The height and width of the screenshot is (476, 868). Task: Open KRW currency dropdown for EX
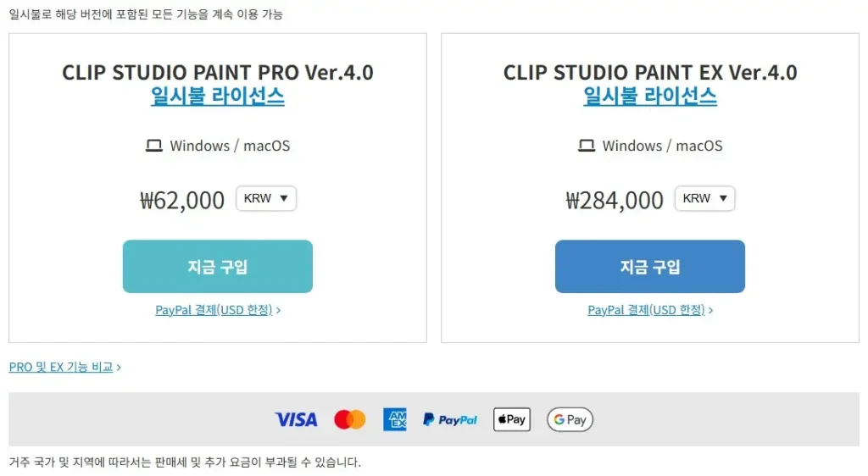[704, 198]
